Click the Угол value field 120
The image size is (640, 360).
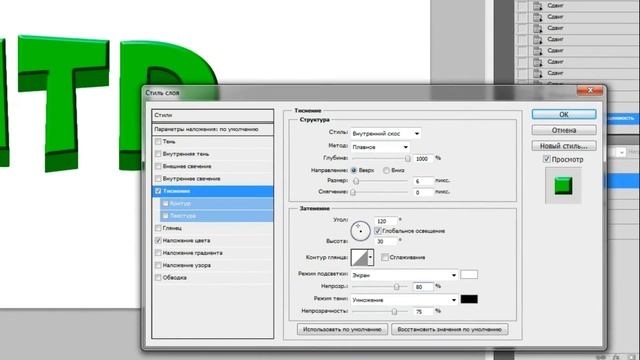pos(385,221)
